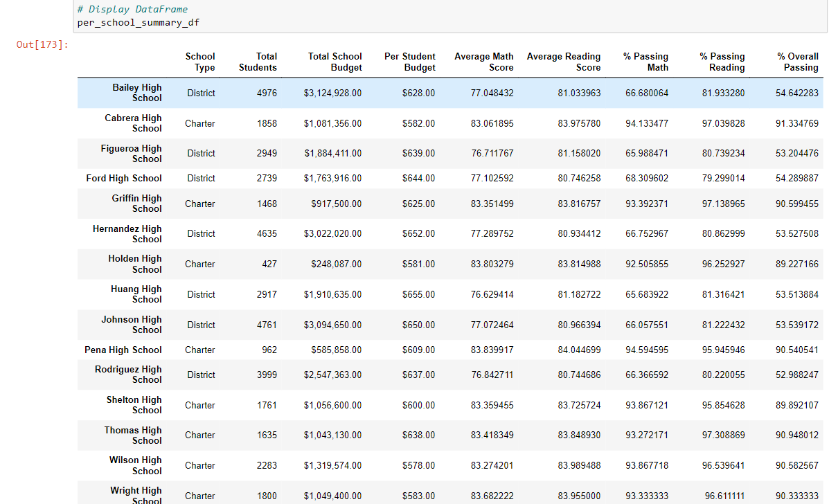Click Shelton's per student budget $600.00
The height and width of the screenshot is (504, 829).
click(419, 405)
